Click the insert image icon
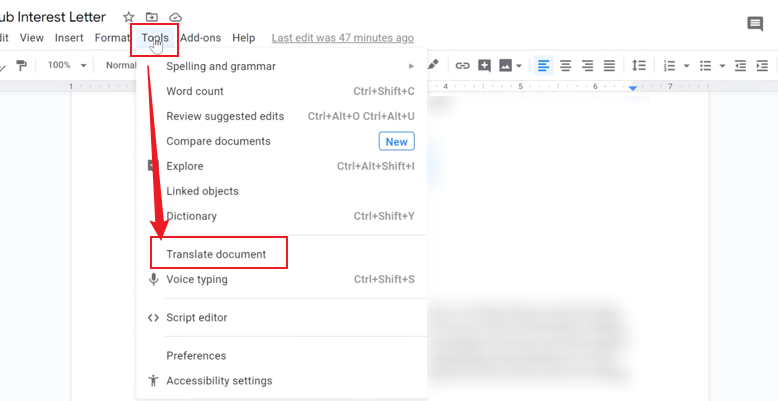 tap(505, 66)
